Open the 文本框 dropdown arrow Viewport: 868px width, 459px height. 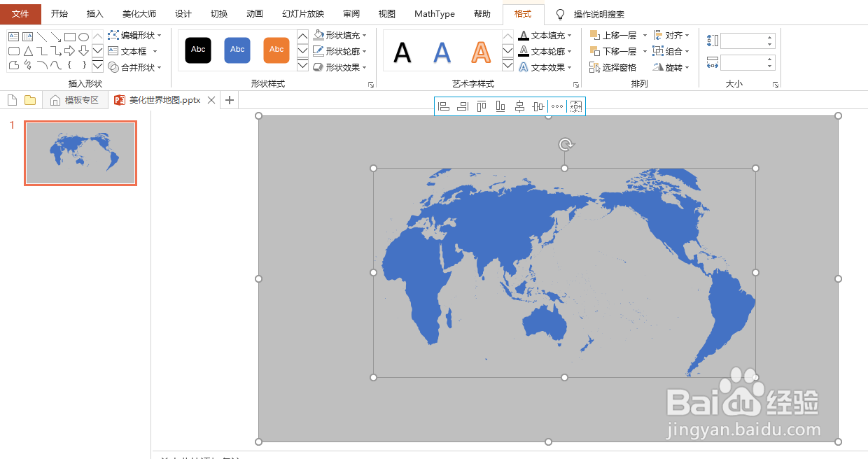[155, 51]
